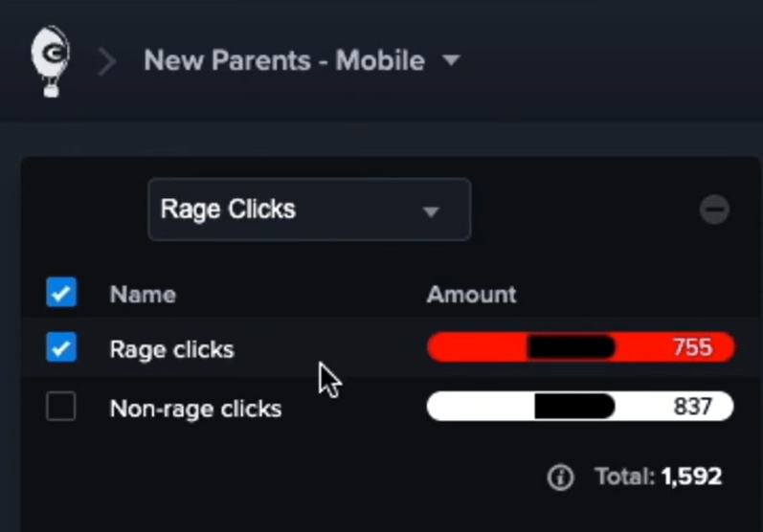763x532 pixels.
Task: Open the New Parents - Mobile title menu
Action: [284, 61]
